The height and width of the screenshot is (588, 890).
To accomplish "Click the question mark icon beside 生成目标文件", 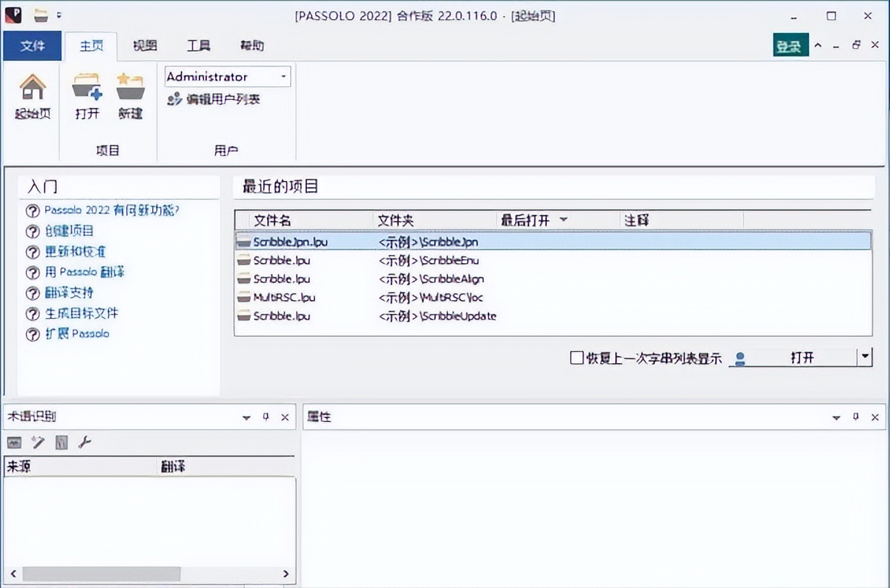I will [32, 314].
